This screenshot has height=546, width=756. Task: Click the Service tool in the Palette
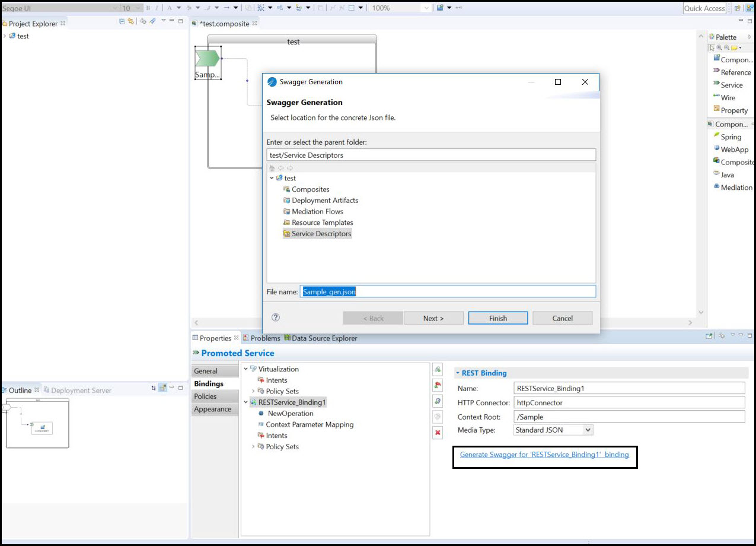pos(731,85)
